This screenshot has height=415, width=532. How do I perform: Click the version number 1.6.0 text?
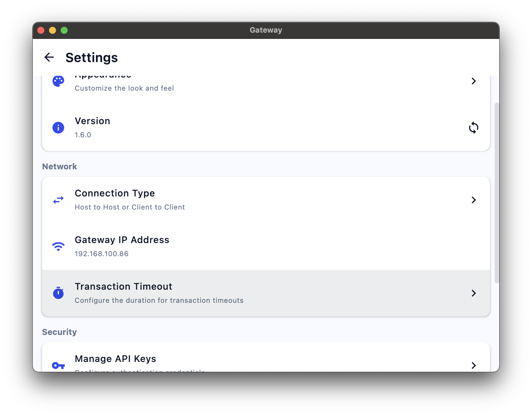pyautogui.click(x=83, y=135)
